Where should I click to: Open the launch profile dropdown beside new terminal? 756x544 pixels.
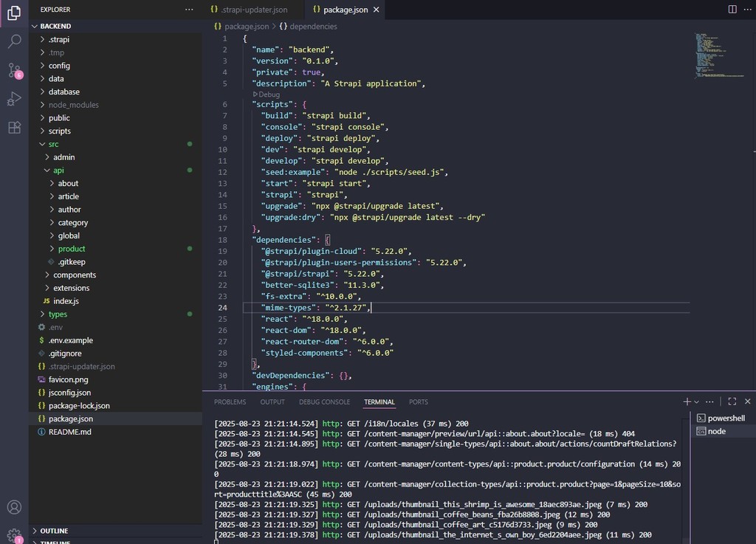click(696, 402)
